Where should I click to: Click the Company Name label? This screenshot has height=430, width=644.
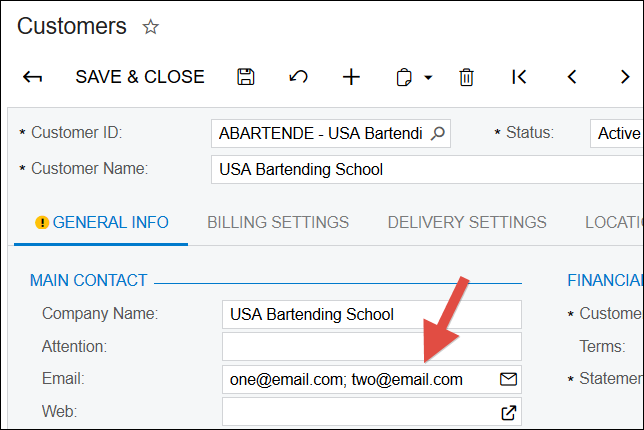point(100,314)
